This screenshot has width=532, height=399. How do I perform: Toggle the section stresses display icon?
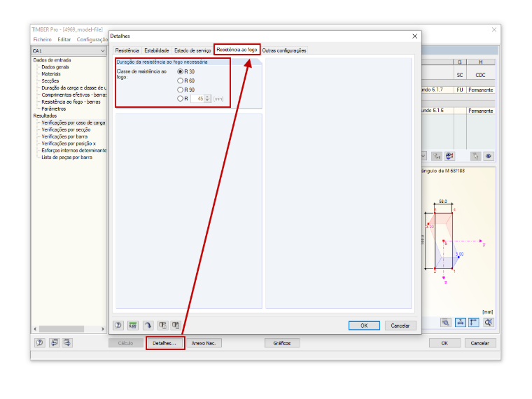(461, 322)
